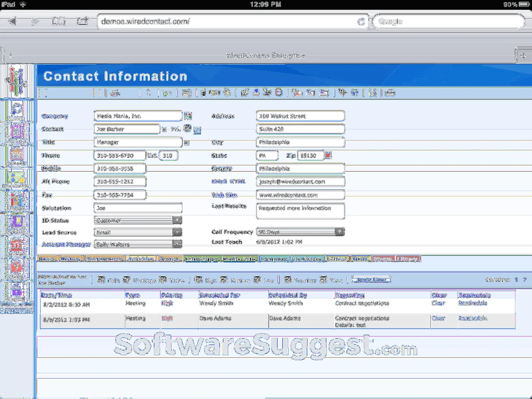Switch to the History tab
Screen dimensions: 532x399
[71, 258]
